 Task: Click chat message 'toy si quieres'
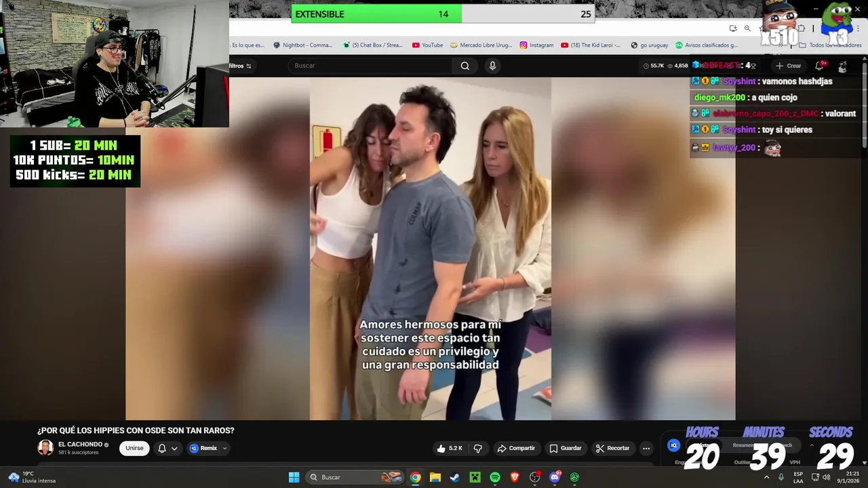[x=787, y=129]
